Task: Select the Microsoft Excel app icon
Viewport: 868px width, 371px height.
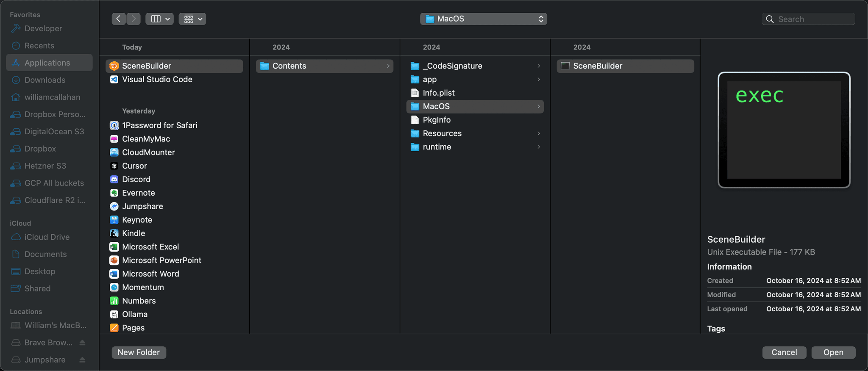Action: pyautogui.click(x=114, y=247)
